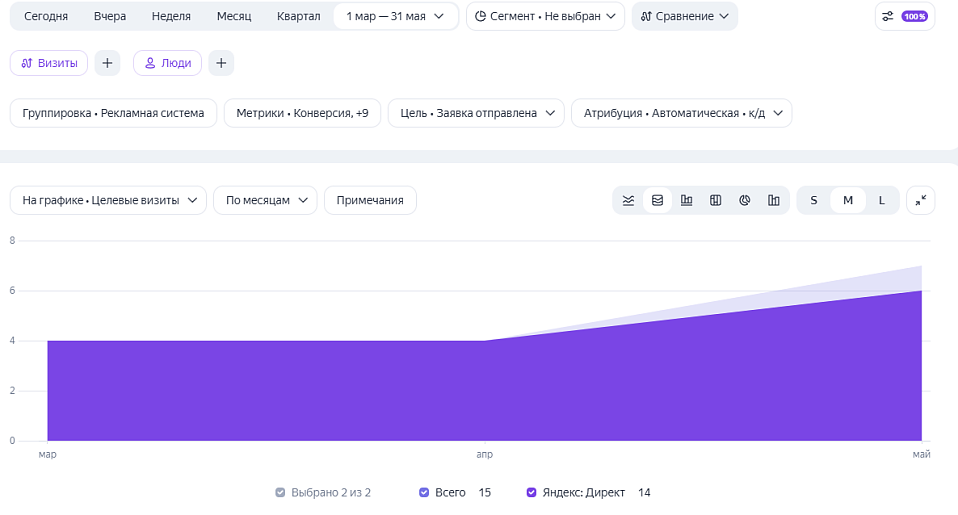Viewport: 958px width, 515px height.
Task: Switch chart to bar columns view
Action: [687, 200]
